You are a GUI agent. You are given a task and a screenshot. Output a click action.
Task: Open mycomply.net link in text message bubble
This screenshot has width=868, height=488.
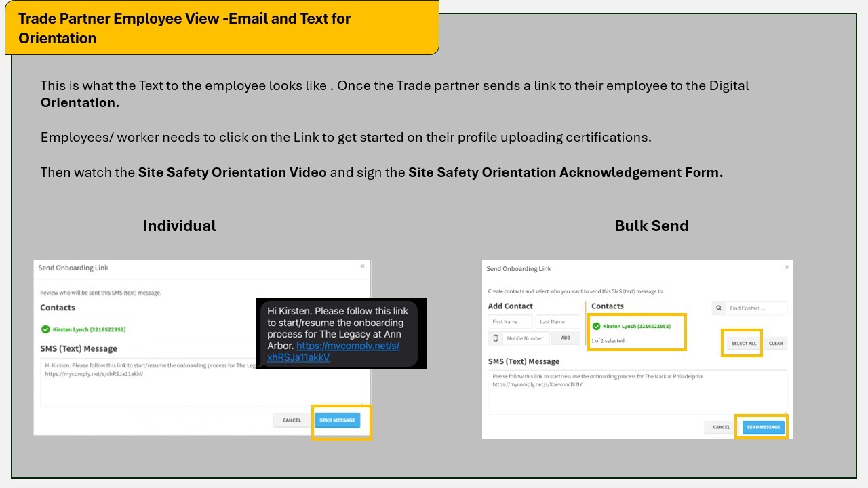coord(333,351)
